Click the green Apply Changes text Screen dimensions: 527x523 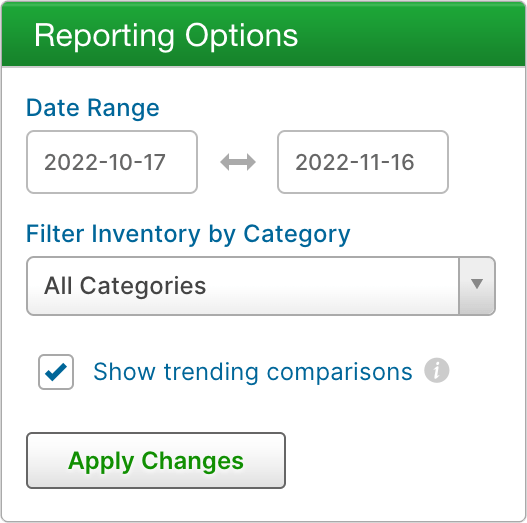(x=156, y=461)
